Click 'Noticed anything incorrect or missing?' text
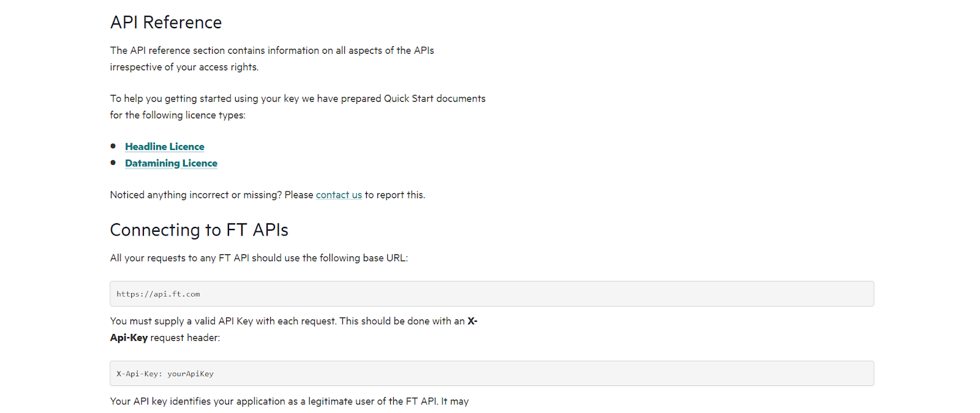 196,195
